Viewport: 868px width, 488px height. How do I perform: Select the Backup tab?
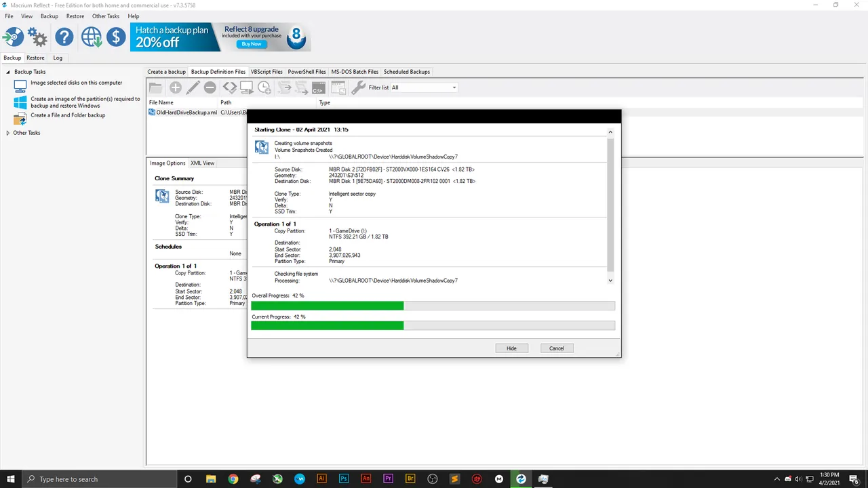tap(12, 58)
